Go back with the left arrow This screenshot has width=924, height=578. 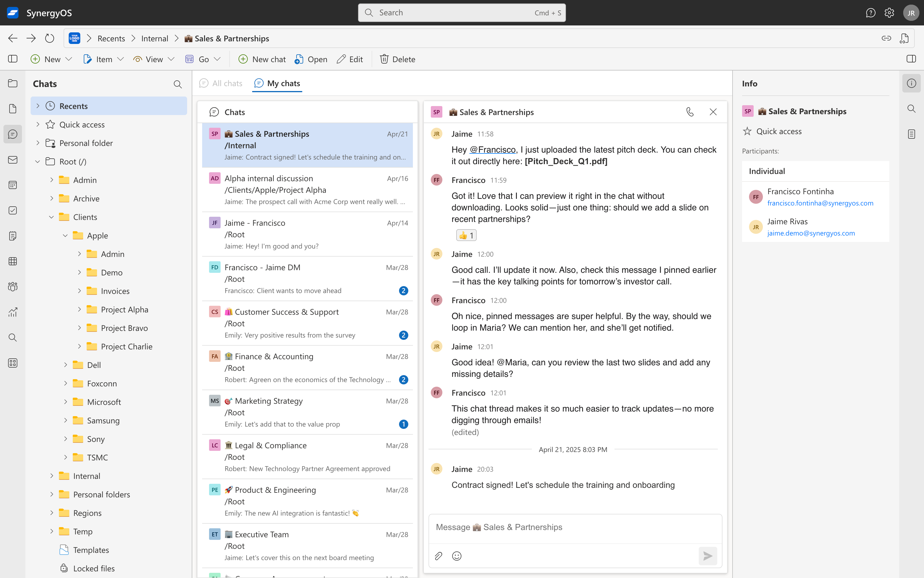pyautogui.click(x=13, y=38)
